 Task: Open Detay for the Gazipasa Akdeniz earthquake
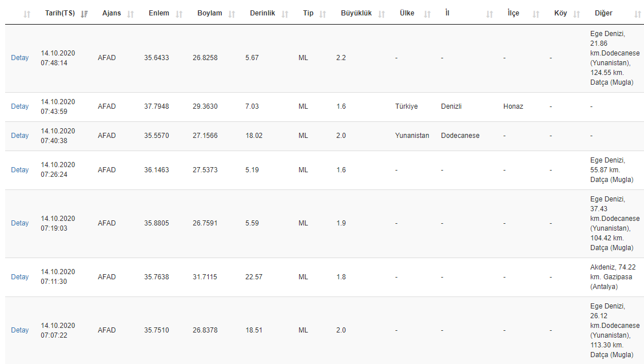[x=19, y=277]
